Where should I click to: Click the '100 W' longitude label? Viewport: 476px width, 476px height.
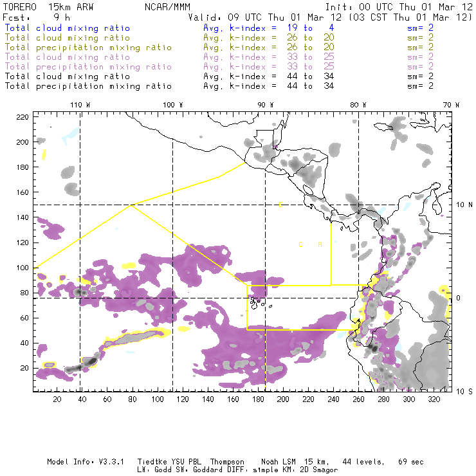point(173,105)
